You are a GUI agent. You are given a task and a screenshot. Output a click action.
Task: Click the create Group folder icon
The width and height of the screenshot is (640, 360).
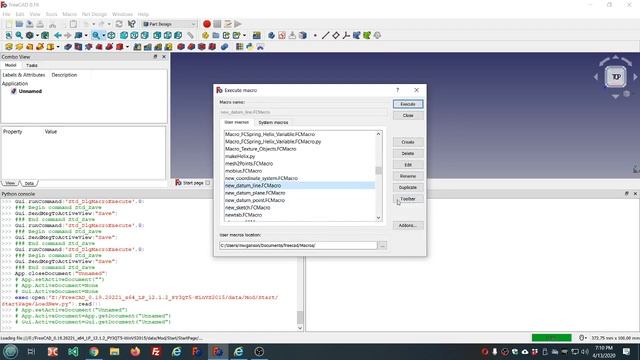tap(216, 36)
